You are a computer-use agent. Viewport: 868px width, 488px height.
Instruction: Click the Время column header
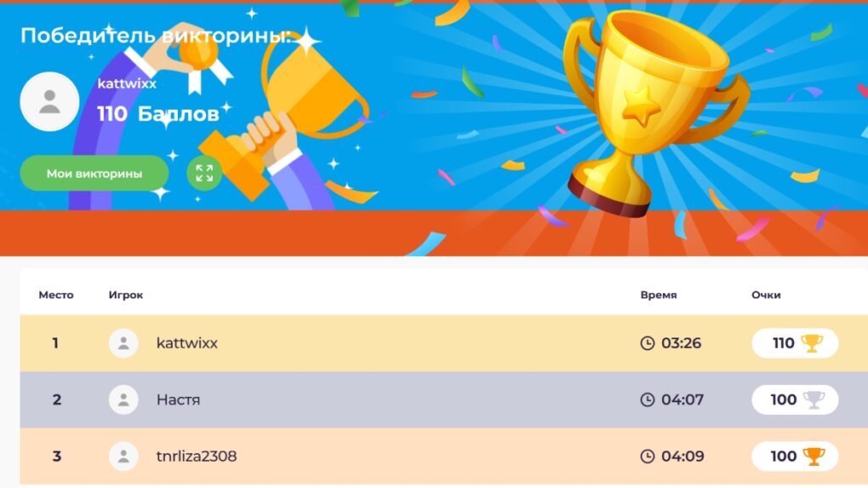click(x=659, y=295)
